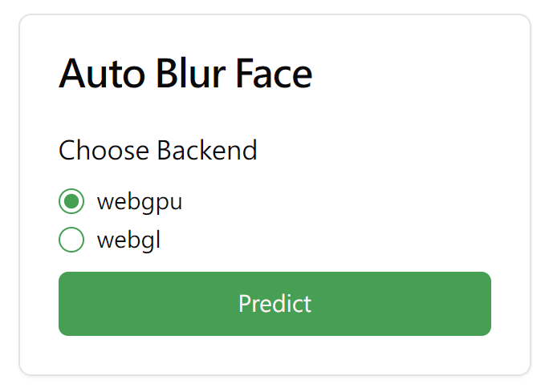Screen dimensions: 549x392
Task: Click the filled green webgpu radio circle
Action: pyautogui.click(x=71, y=202)
